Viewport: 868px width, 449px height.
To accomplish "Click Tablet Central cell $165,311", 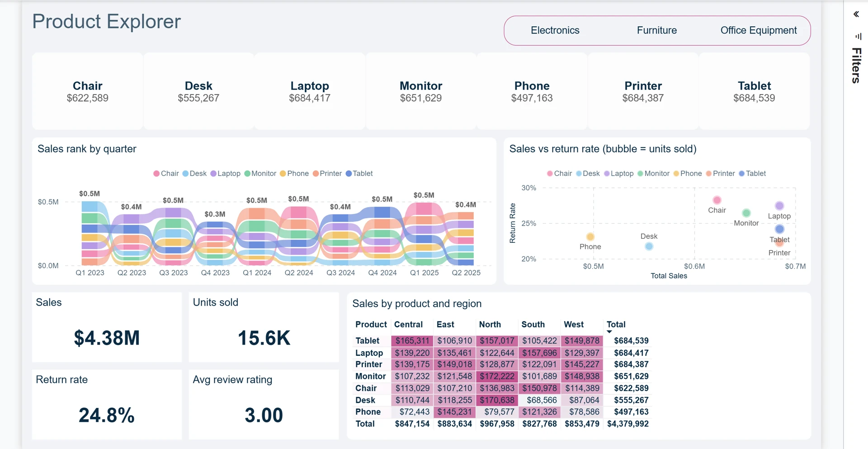I will [x=412, y=341].
